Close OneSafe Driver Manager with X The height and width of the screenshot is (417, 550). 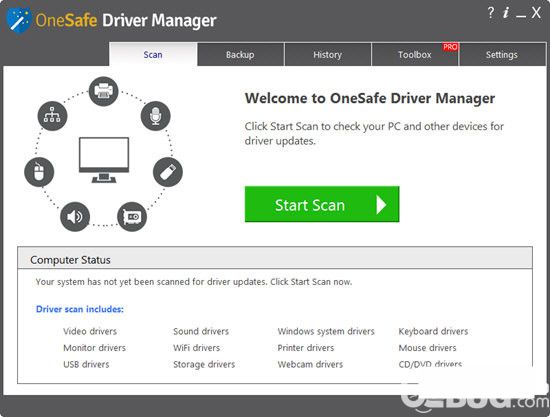[x=536, y=13]
